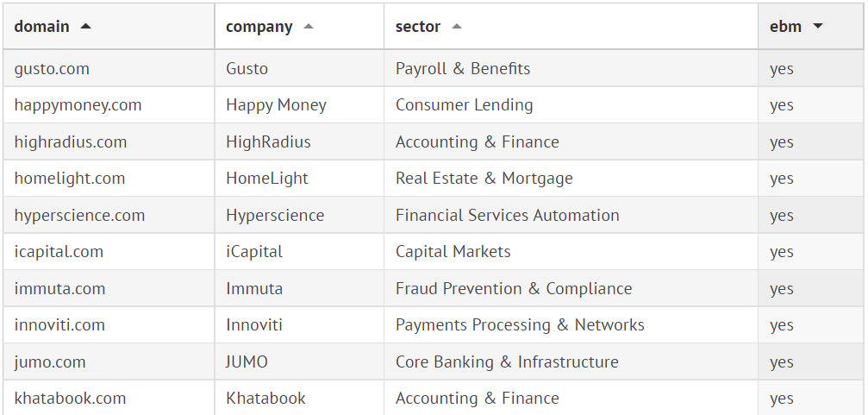Sort table by ebm header
Viewport: 868px width, 415px height.
(x=785, y=27)
